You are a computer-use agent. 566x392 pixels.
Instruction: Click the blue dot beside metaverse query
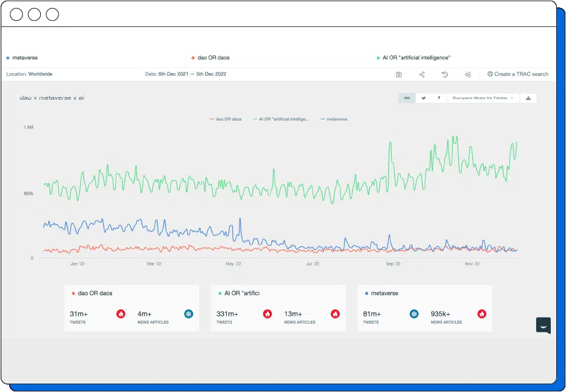click(x=7, y=58)
